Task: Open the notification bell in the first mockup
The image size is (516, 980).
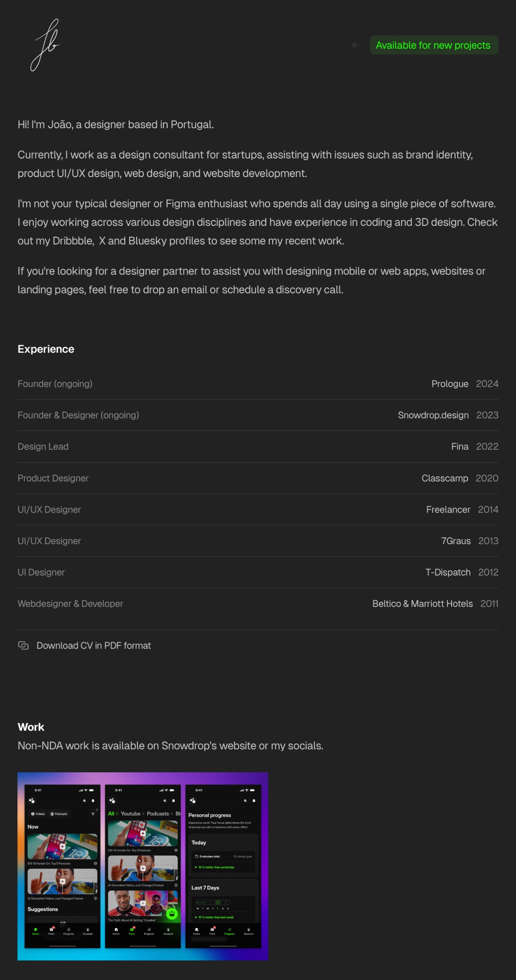Action: [x=93, y=801]
